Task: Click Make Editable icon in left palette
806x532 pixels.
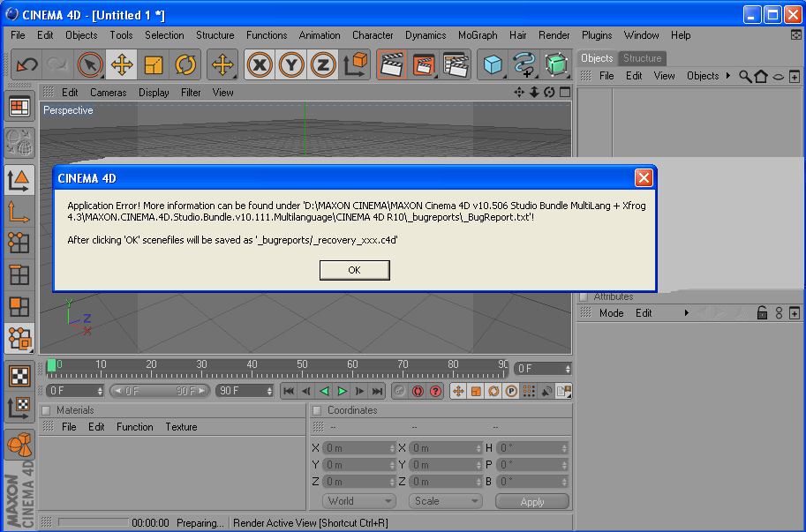Action: 19,142
